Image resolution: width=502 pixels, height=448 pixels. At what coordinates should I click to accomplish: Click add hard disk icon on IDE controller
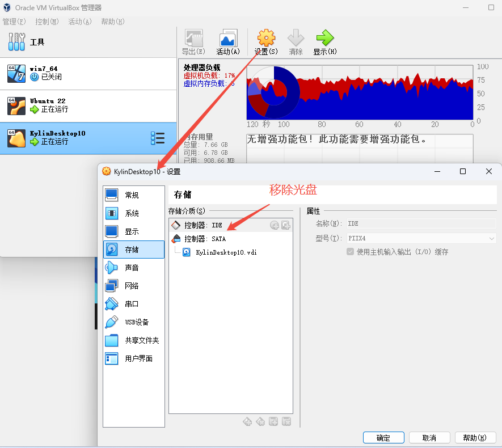(285, 225)
